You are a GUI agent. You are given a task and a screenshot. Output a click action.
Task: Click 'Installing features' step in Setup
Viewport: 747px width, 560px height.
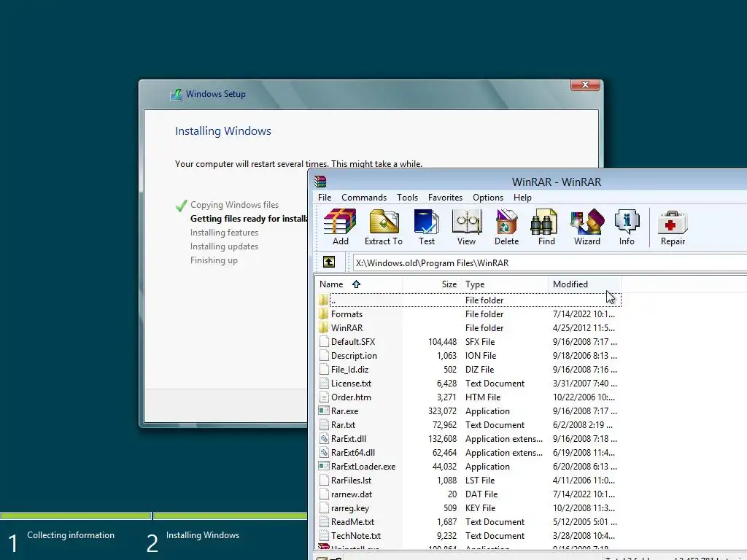[x=224, y=232]
